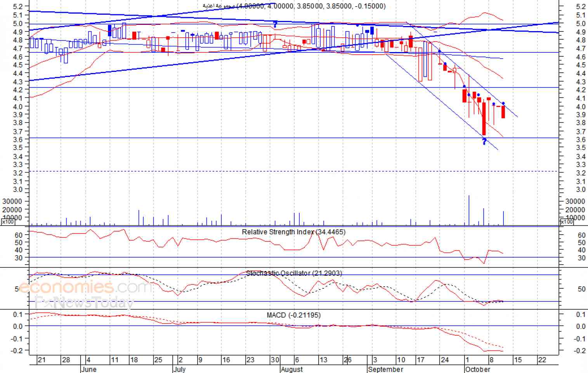Image resolution: width=588 pixels, height=373 pixels.
Task: Click the 5.2 price label on left axis
Action: (x=18, y=7)
